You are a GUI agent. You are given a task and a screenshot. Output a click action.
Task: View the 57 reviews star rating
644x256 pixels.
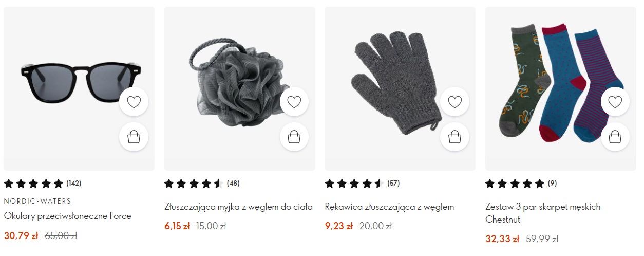[x=363, y=183]
